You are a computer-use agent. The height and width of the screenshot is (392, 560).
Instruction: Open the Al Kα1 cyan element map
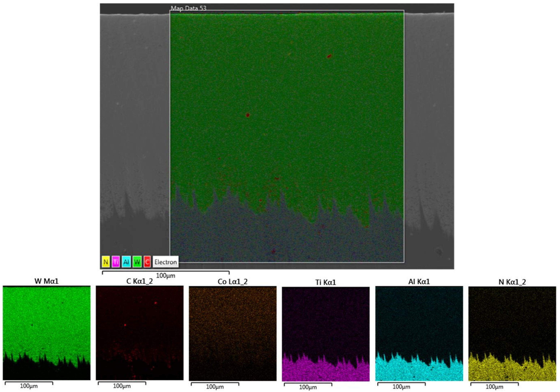click(x=419, y=333)
